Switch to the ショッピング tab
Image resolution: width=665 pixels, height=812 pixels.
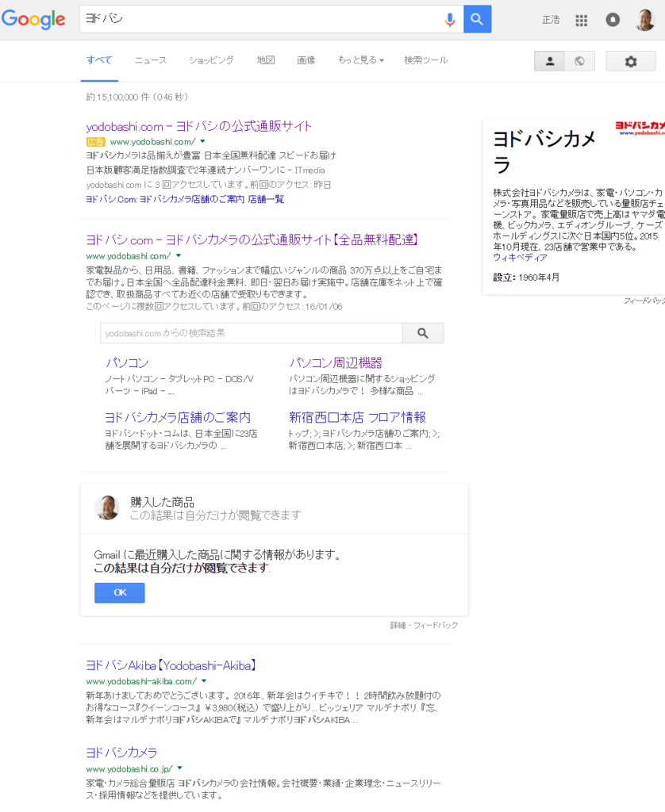(x=211, y=60)
